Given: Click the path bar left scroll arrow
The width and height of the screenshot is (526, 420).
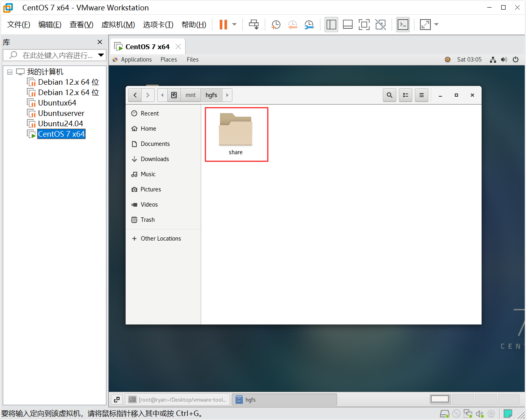Looking at the screenshot, I should point(162,95).
